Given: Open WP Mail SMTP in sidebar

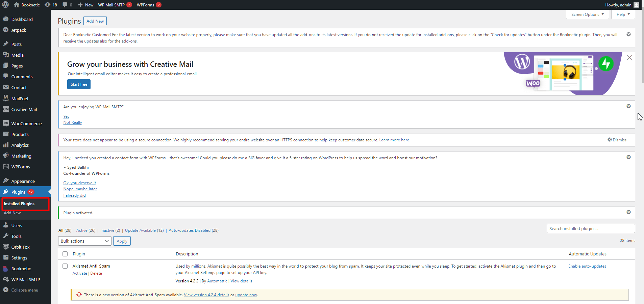Looking at the screenshot, I should [x=25, y=279].
